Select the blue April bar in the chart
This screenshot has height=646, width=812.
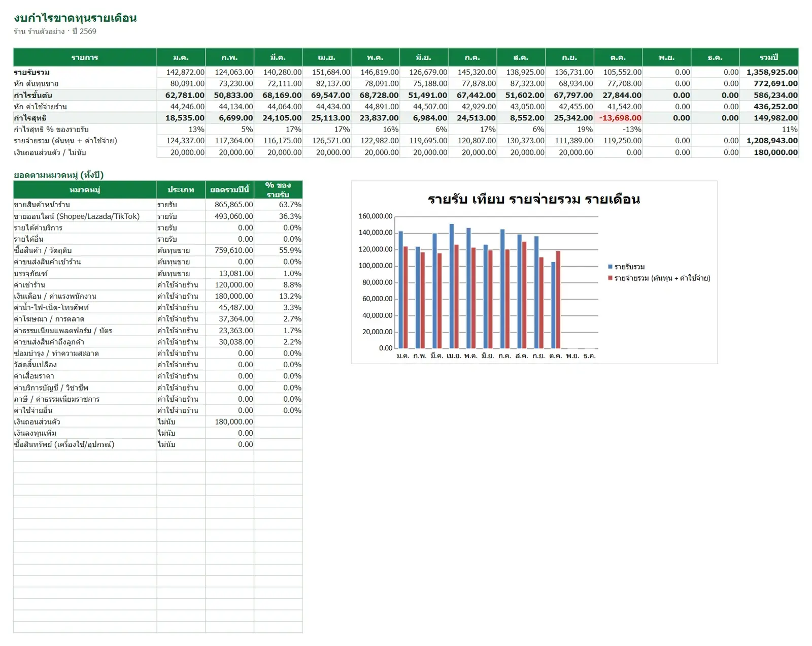[452, 286]
